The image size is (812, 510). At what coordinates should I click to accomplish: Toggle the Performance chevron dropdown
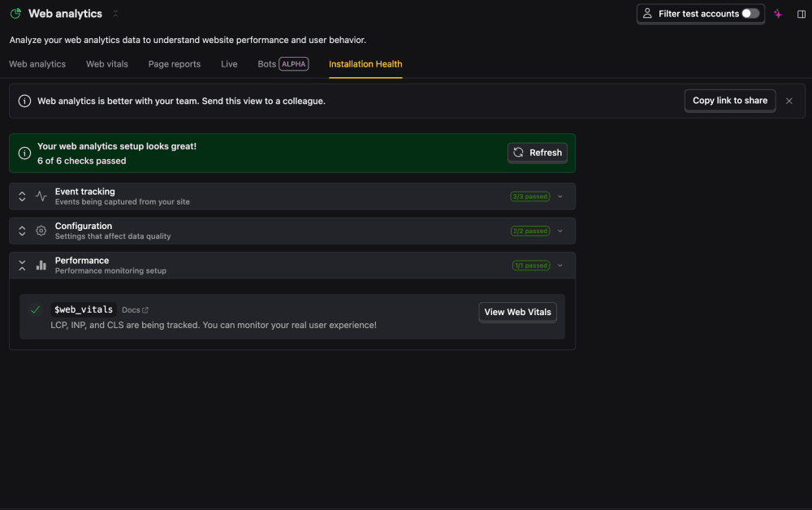click(559, 266)
